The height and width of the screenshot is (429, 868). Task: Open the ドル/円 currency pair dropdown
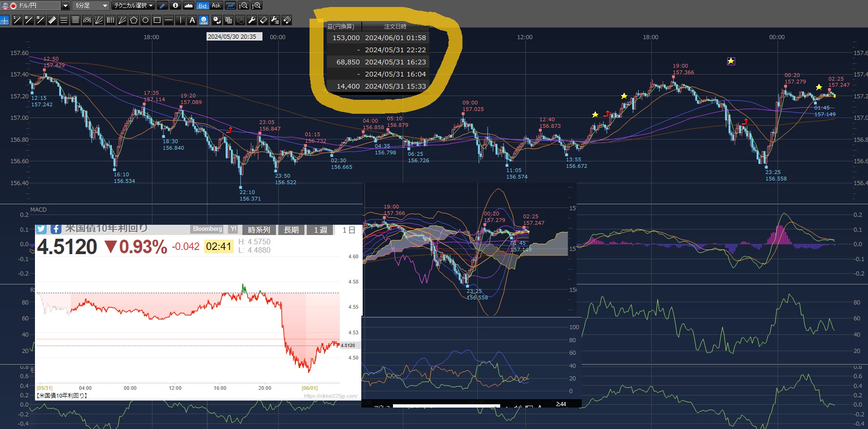coord(65,6)
